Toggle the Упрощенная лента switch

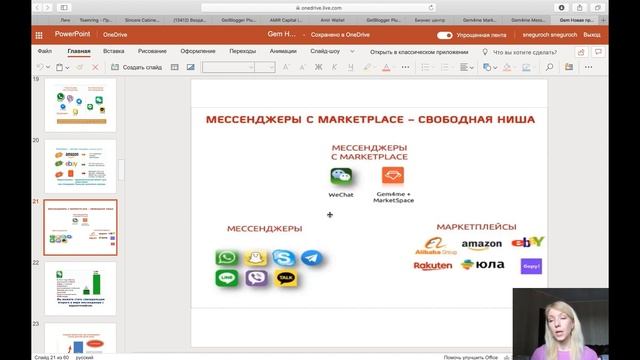click(x=444, y=35)
